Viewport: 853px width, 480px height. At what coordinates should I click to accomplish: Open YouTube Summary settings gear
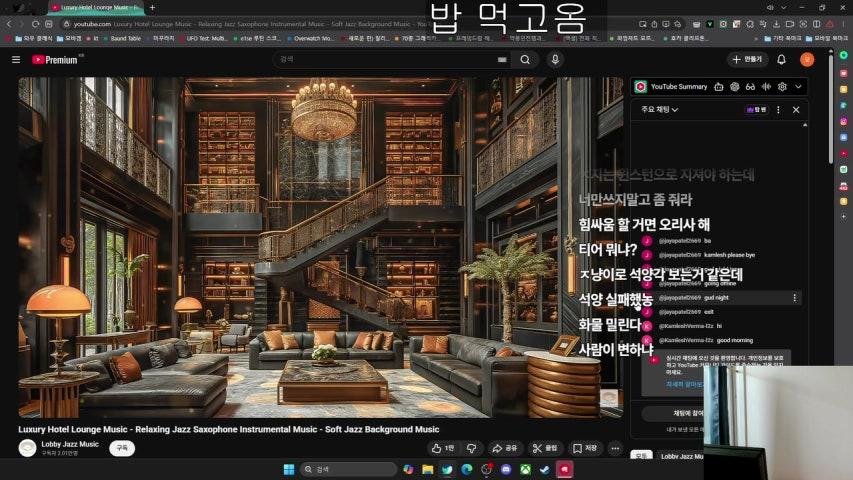pyautogui.click(x=782, y=87)
